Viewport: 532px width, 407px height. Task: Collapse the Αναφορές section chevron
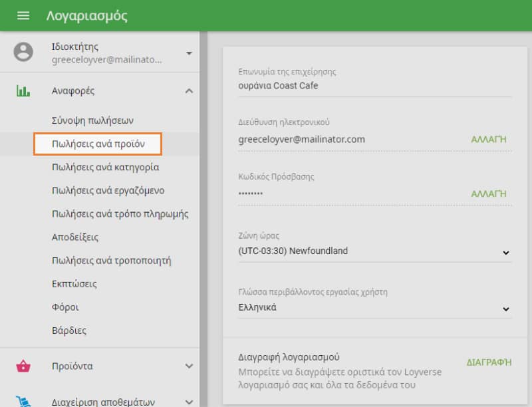tap(189, 91)
